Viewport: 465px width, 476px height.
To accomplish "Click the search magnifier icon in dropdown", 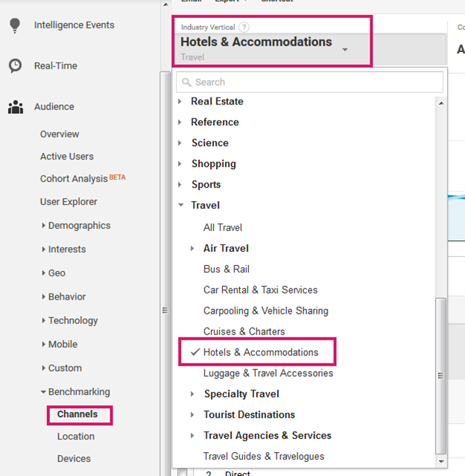I will [186, 82].
